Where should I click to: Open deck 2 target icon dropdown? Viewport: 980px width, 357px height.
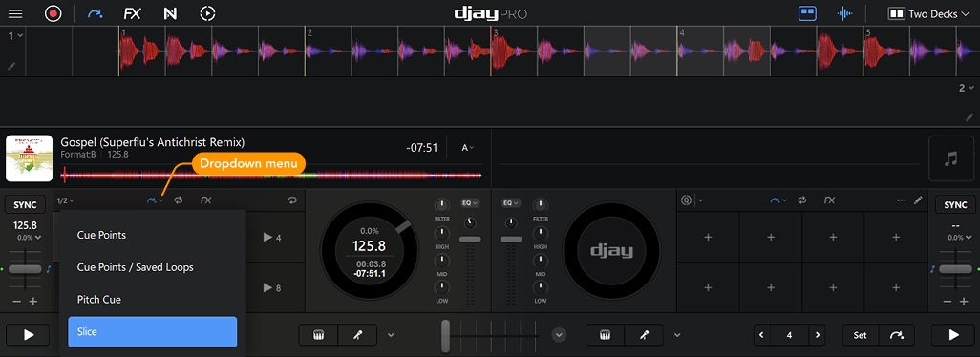(x=692, y=200)
